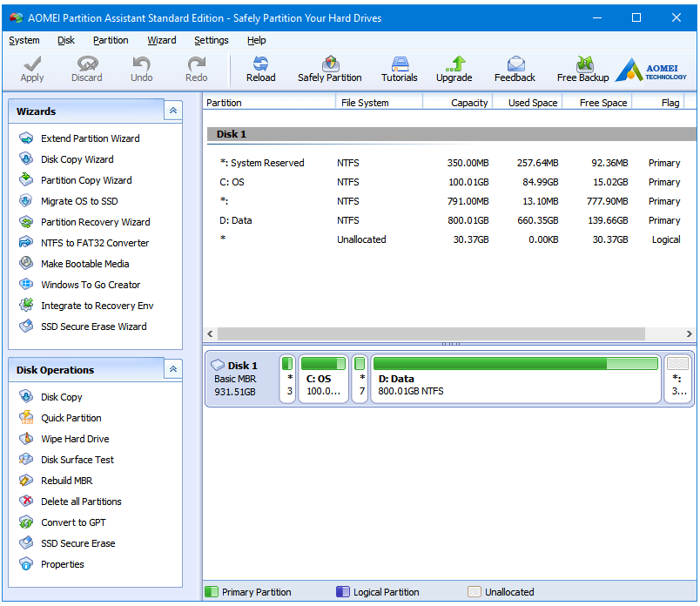700x606 pixels.
Task: Click the Convert to GPT icon
Action: coord(26,522)
